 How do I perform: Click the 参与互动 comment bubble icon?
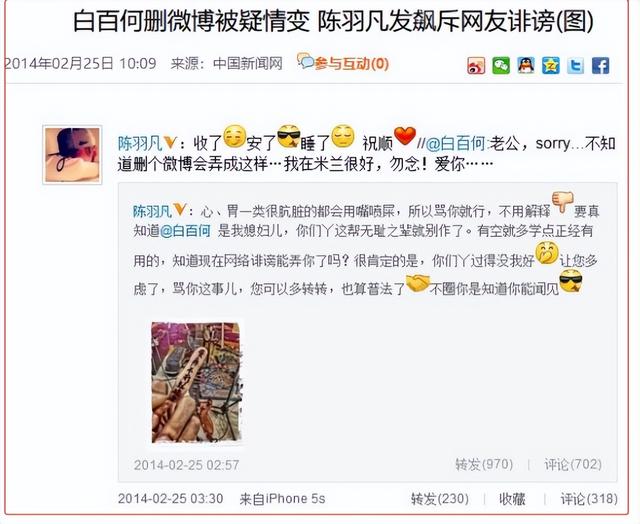tap(305, 61)
